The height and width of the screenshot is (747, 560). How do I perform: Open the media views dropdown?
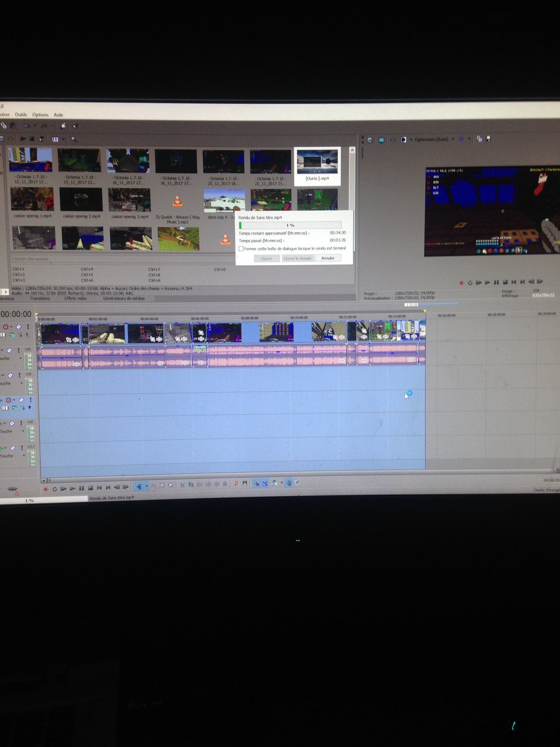click(63, 139)
